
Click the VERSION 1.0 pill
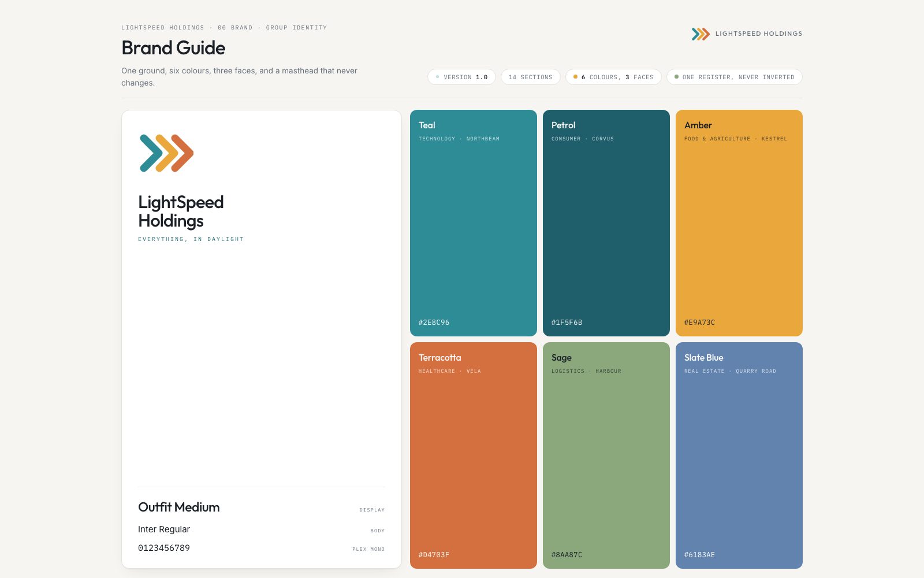tap(461, 77)
